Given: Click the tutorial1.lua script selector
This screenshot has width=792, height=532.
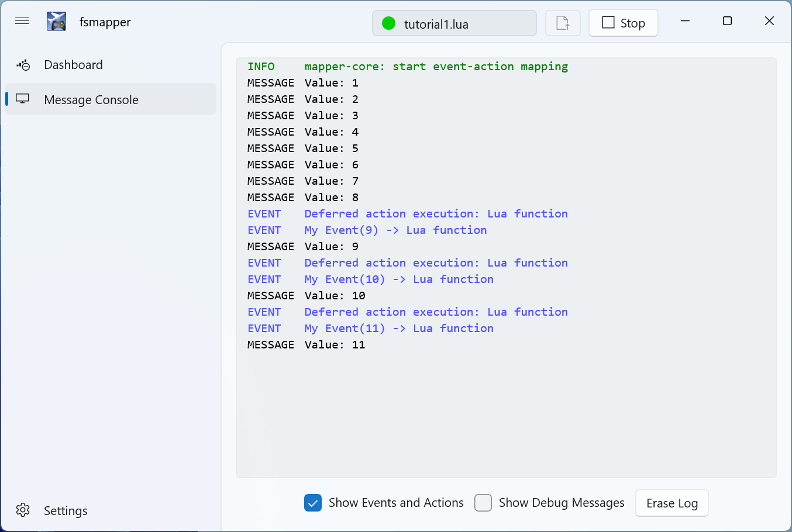Looking at the screenshot, I should (454, 23).
